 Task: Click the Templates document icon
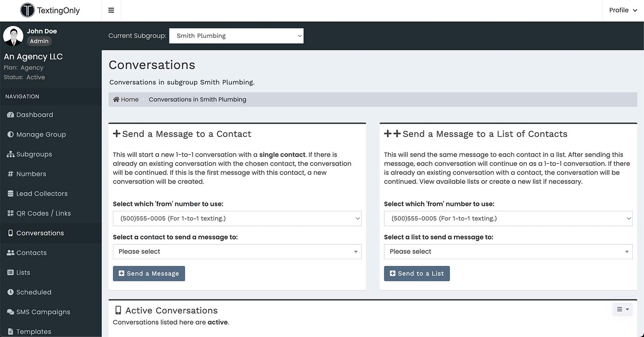click(10, 331)
